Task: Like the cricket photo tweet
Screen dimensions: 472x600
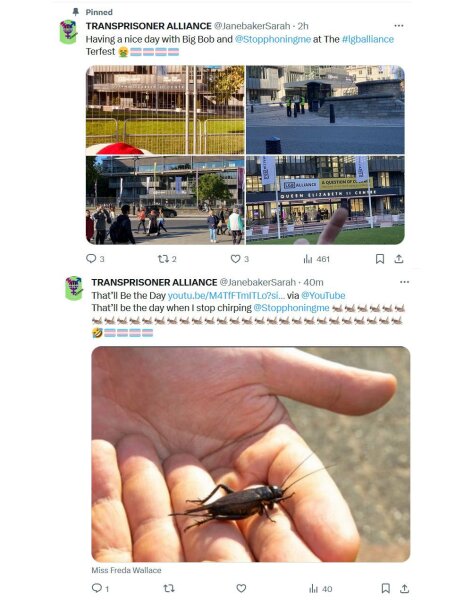Action: click(241, 588)
